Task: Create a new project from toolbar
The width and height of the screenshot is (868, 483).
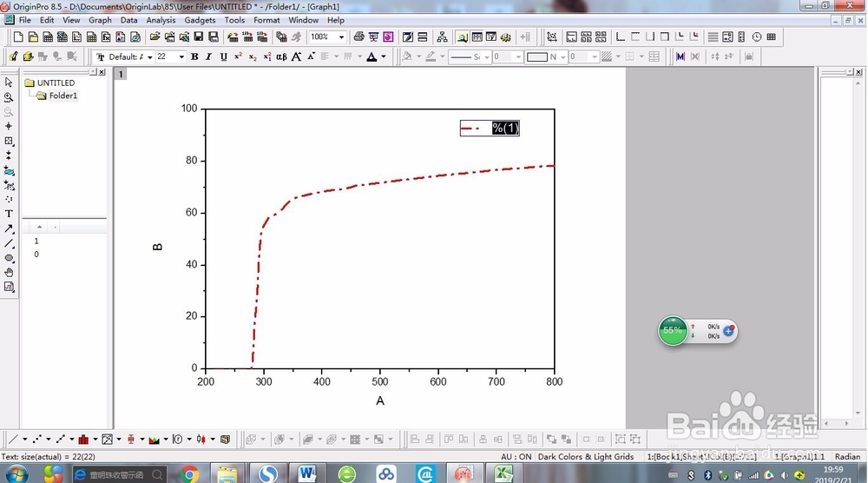Action: 18,37
